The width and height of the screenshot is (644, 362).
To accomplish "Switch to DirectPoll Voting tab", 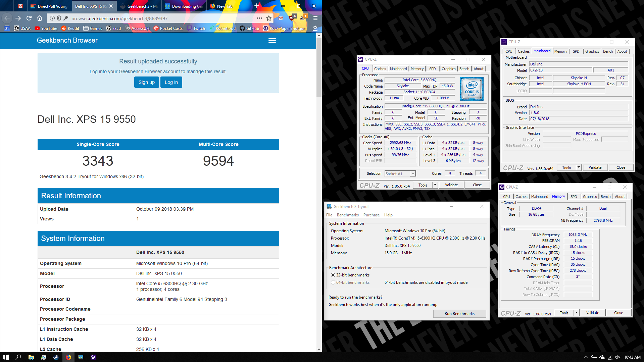I will click(x=49, y=6).
